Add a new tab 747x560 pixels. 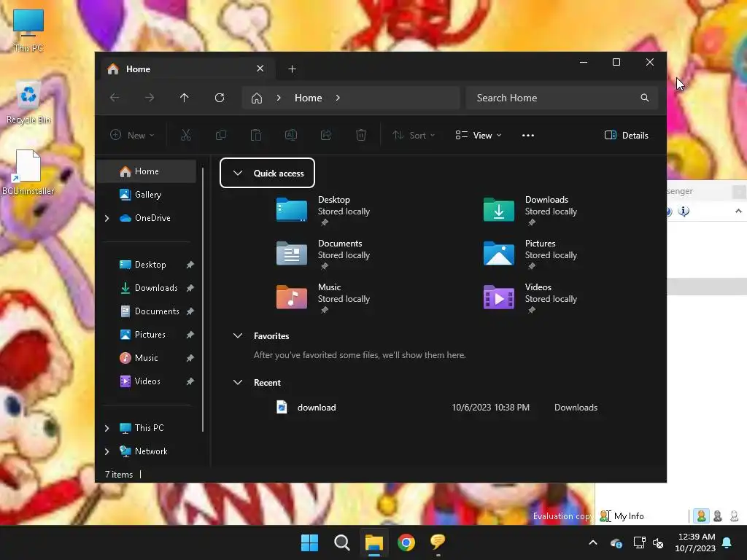point(292,69)
